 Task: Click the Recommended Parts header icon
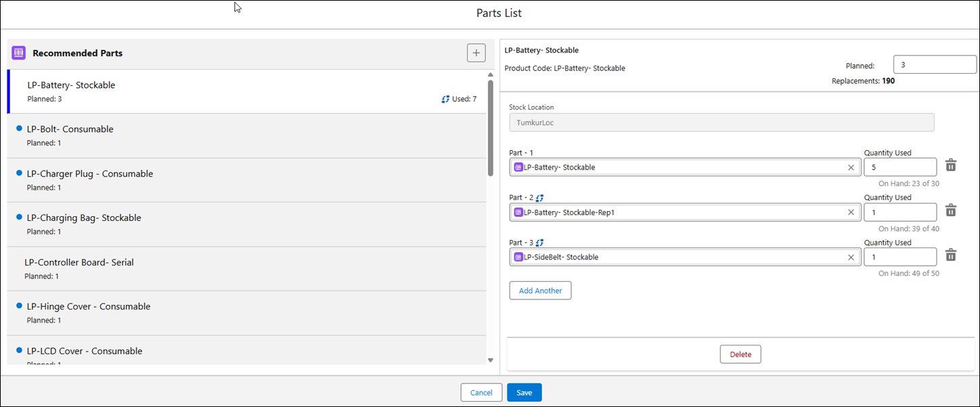click(19, 53)
